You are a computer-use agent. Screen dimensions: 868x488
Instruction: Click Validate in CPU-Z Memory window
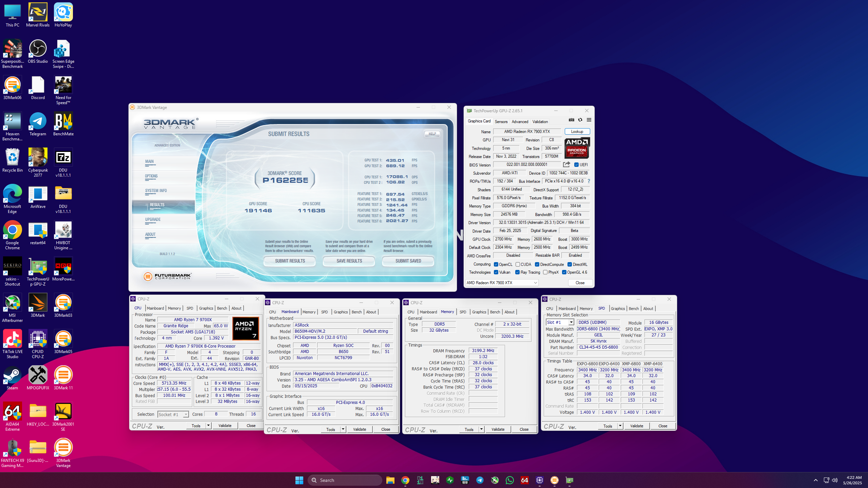pos(498,429)
